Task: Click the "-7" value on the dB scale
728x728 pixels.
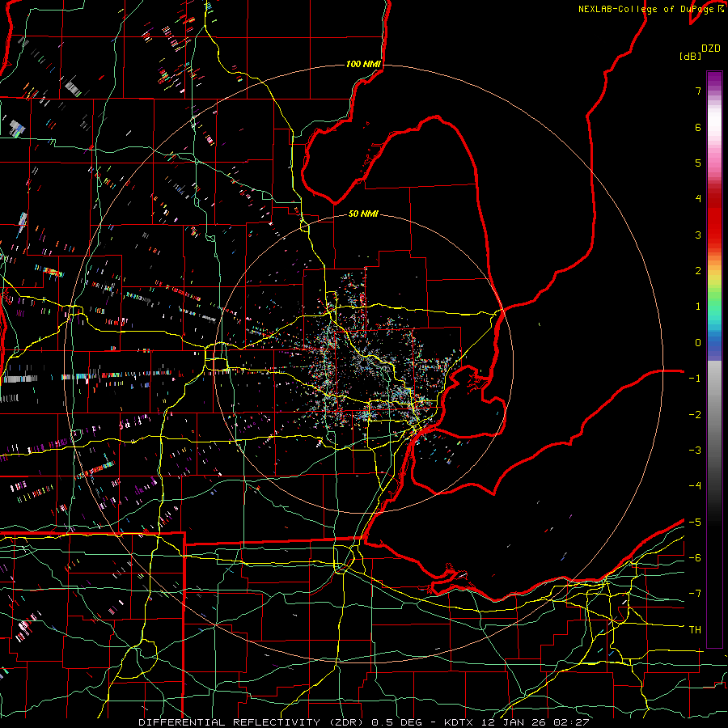Action: [695, 594]
